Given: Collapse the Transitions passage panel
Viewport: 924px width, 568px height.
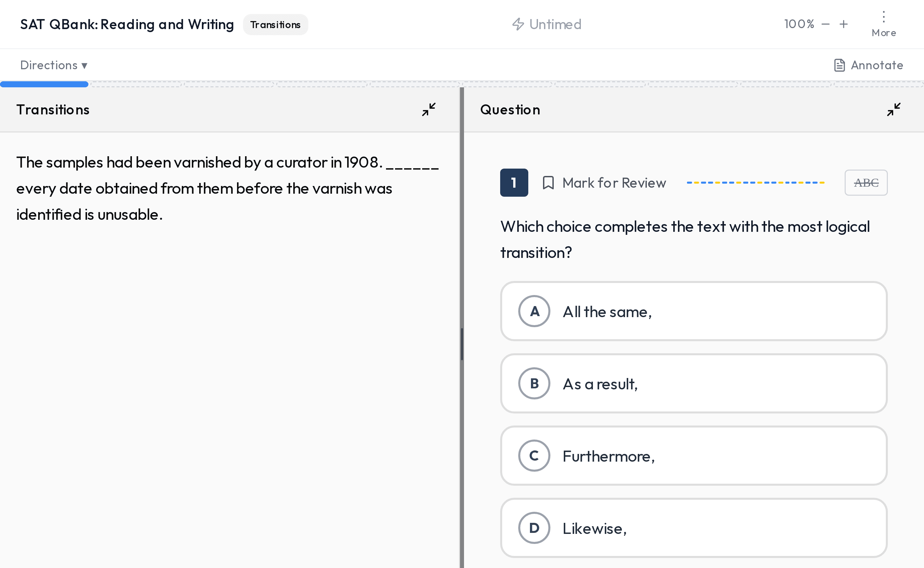Looking at the screenshot, I should click(429, 109).
